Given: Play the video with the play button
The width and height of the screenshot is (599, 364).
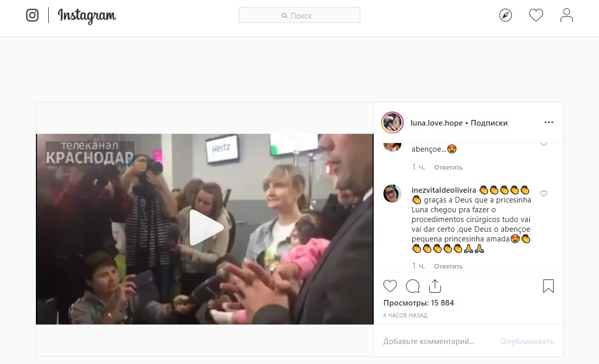Looking at the screenshot, I should (x=205, y=228).
